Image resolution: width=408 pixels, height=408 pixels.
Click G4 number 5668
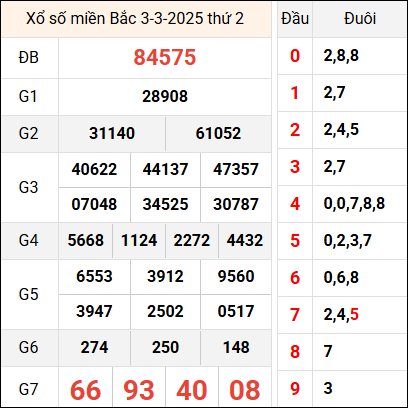pos(86,240)
